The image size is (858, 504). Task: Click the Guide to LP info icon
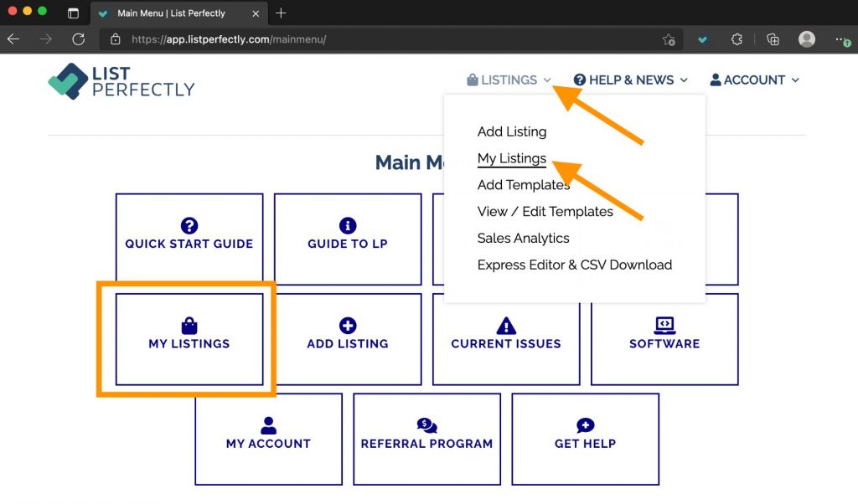tap(348, 225)
